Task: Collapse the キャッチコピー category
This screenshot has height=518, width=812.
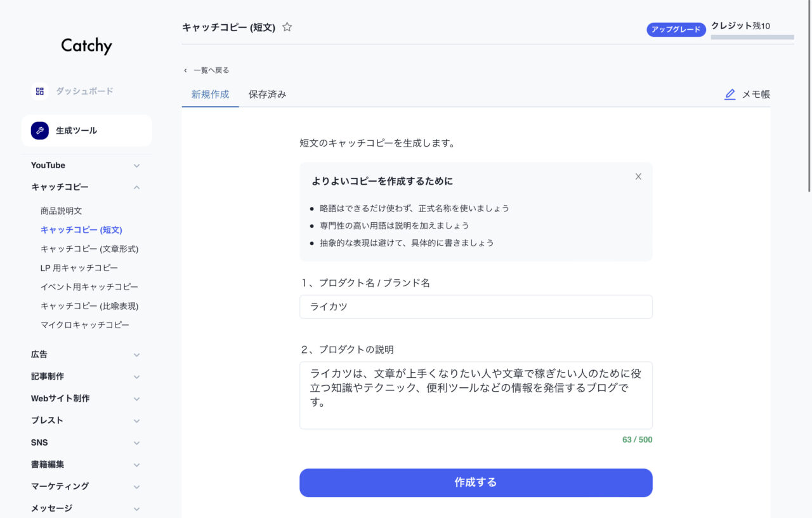Action: pos(136,187)
